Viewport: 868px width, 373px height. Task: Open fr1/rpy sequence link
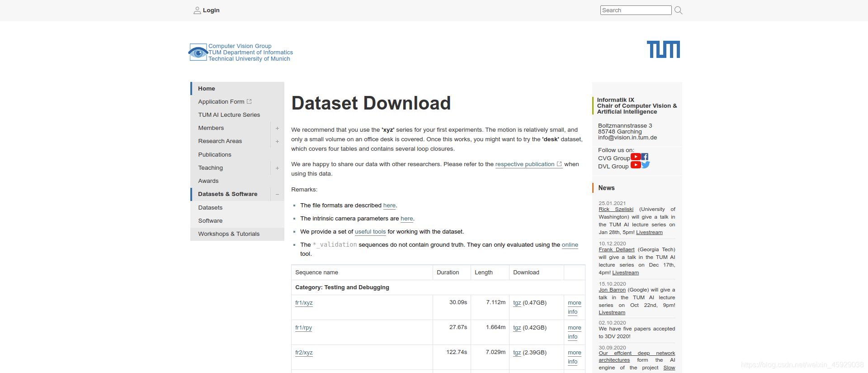click(303, 328)
